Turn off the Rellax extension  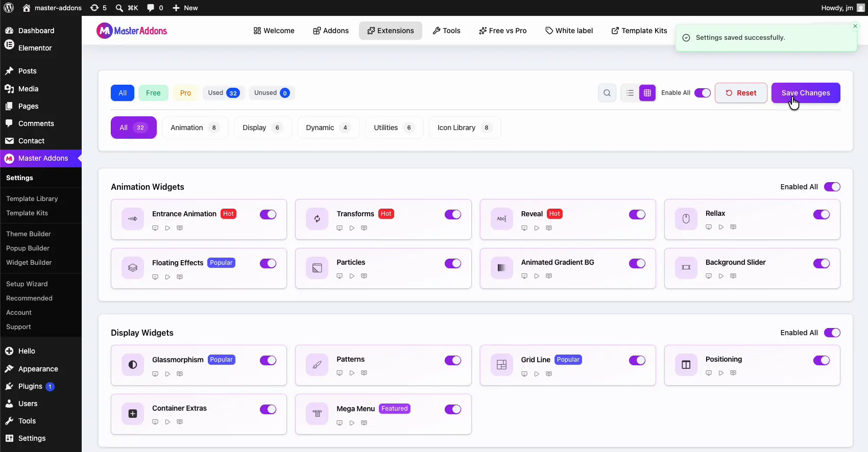click(822, 214)
